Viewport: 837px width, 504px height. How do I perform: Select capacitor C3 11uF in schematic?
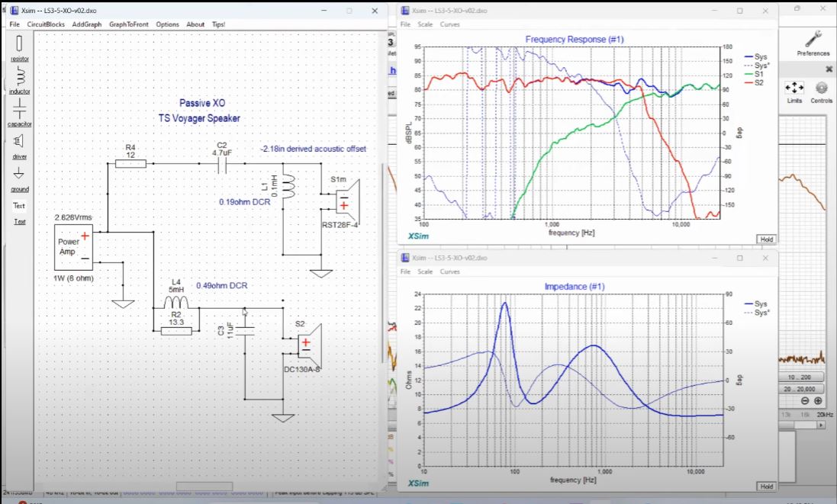pos(245,331)
